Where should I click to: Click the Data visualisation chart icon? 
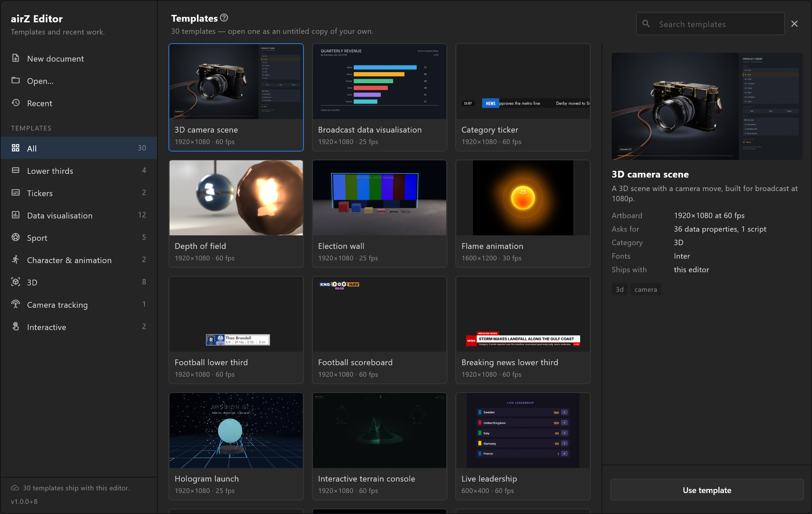16,215
